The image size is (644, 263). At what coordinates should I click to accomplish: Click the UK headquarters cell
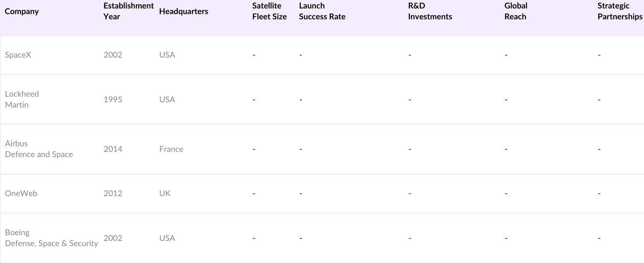165,193
